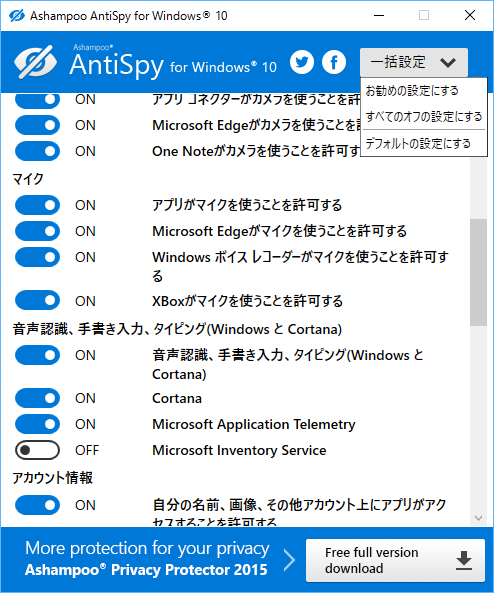The image size is (494, 593).
Task: Click the chevron arrow beside Privacy Protector text
Action: click(289, 560)
